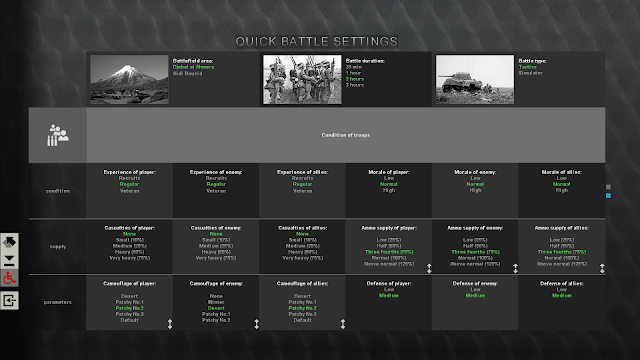Expand camouflage of enemy list arrows
Viewport: 640px width, 360px height.
pos(256,324)
